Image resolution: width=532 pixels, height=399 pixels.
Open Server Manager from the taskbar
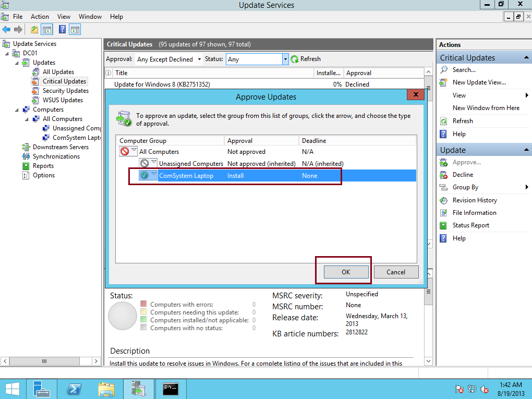(x=42, y=389)
